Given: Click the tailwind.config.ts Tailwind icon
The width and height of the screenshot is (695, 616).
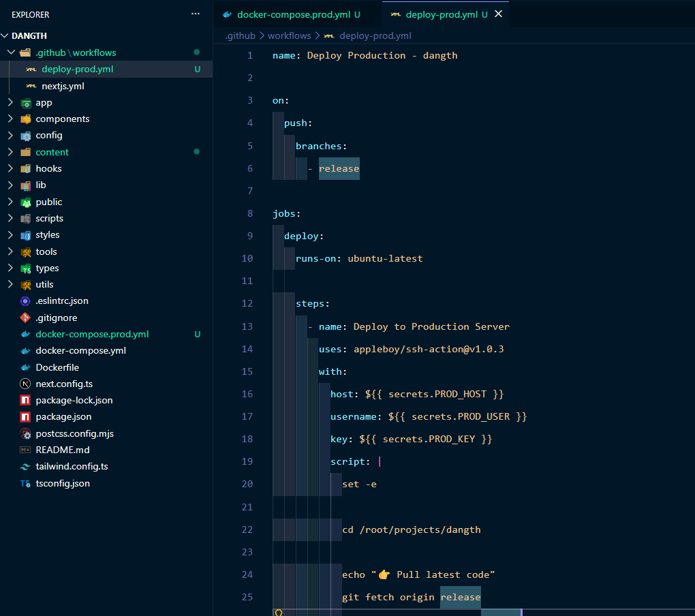Looking at the screenshot, I should click(25, 467).
